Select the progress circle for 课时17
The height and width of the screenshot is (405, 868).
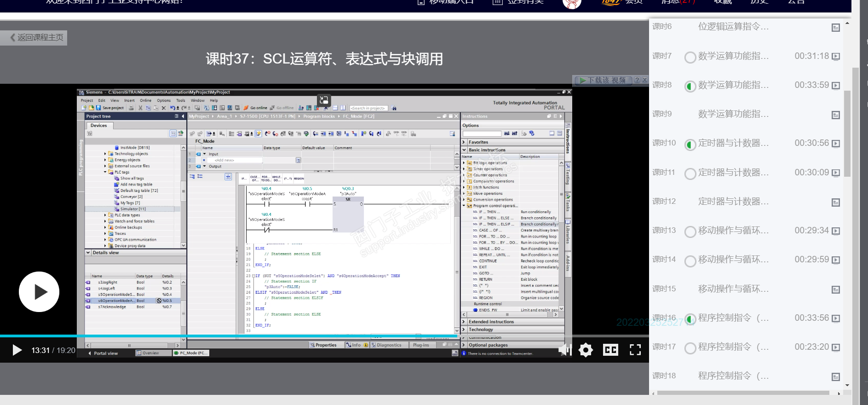(690, 348)
